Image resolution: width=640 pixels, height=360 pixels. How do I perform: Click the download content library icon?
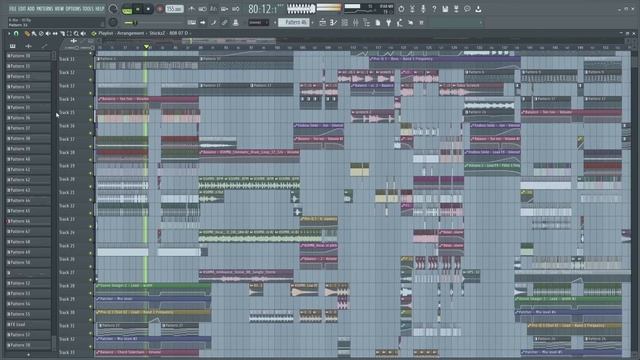pos(478,9)
